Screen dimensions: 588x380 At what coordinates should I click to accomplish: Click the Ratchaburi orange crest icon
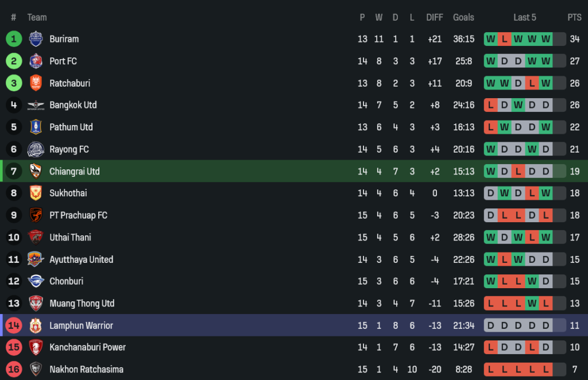36,83
